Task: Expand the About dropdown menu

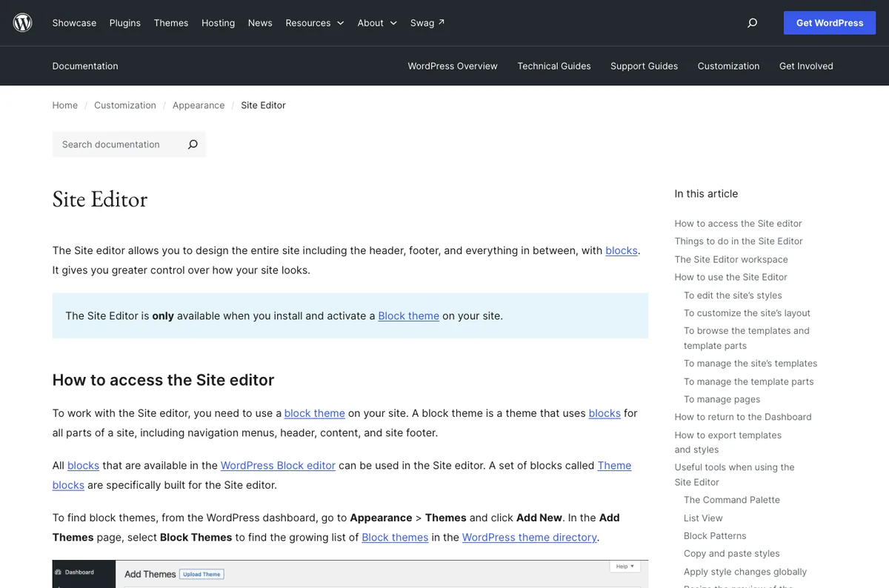Action: pyautogui.click(x=377, y=23)
